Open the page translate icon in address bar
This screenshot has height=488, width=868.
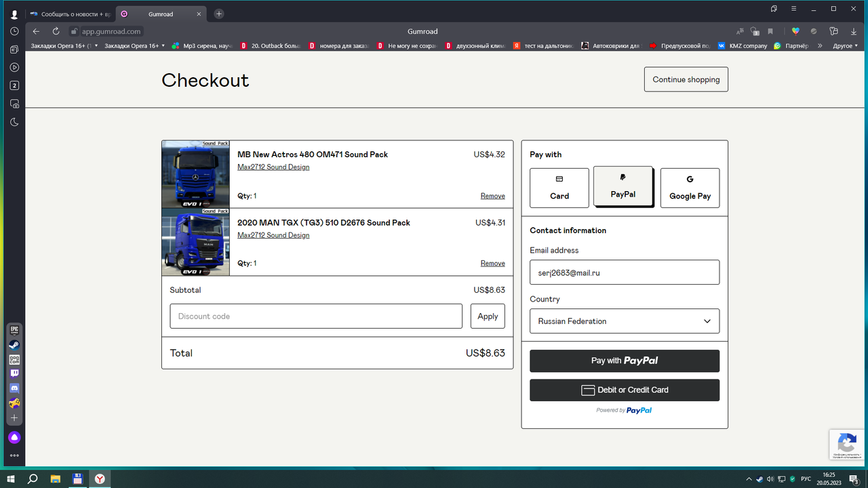point(739,31)
